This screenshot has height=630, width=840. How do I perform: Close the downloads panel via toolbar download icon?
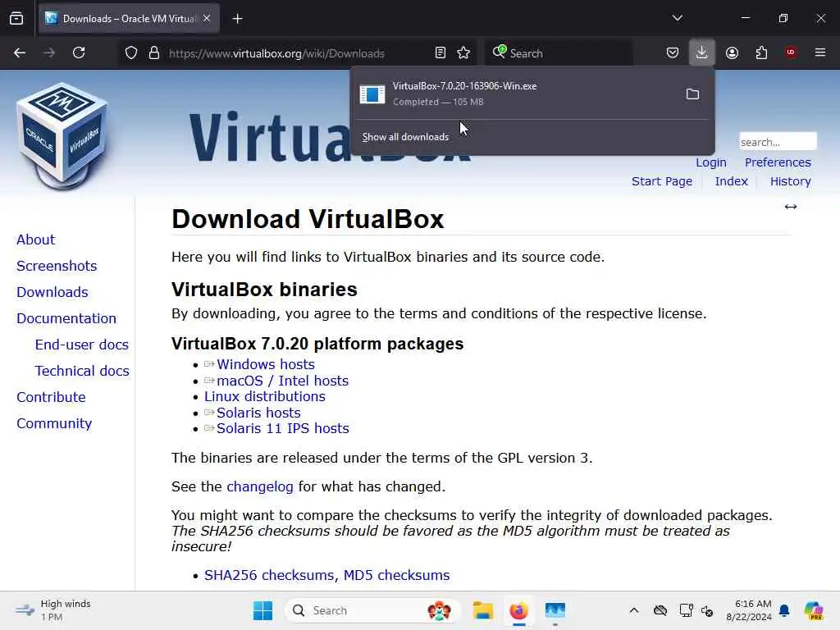[x=702, y=52]
